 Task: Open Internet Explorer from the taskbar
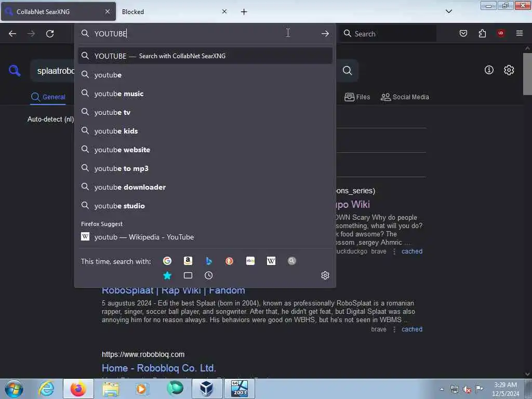click(x=46, y=389)
